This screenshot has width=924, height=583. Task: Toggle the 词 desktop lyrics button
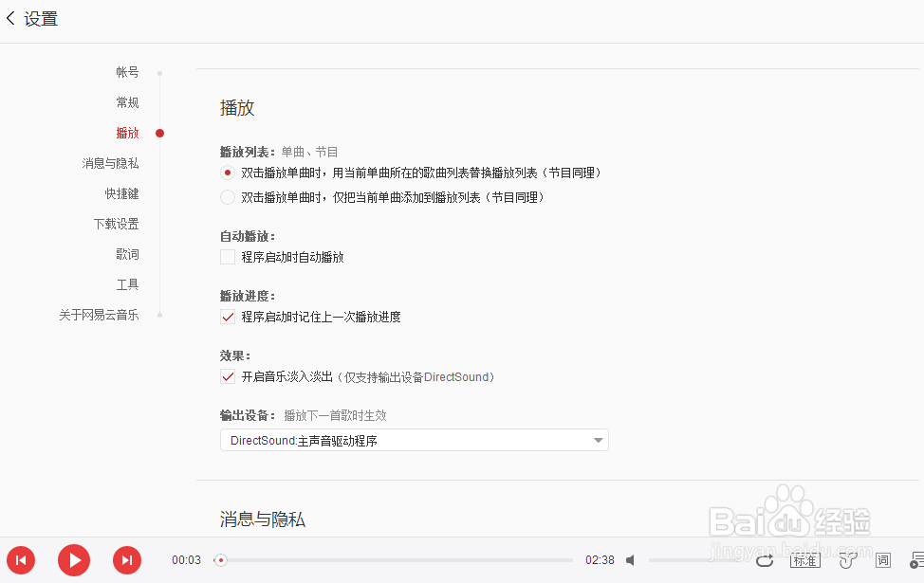(x=883, y=560)
